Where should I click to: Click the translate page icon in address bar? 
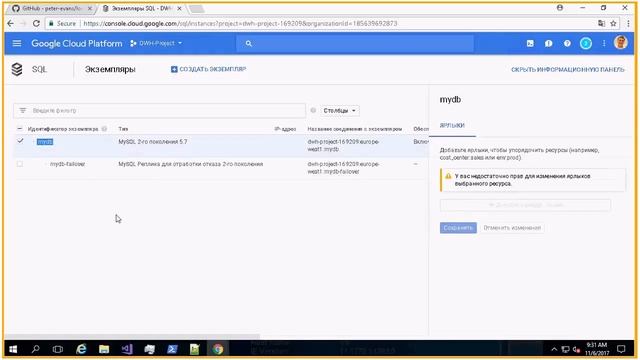tap(601, 24)
